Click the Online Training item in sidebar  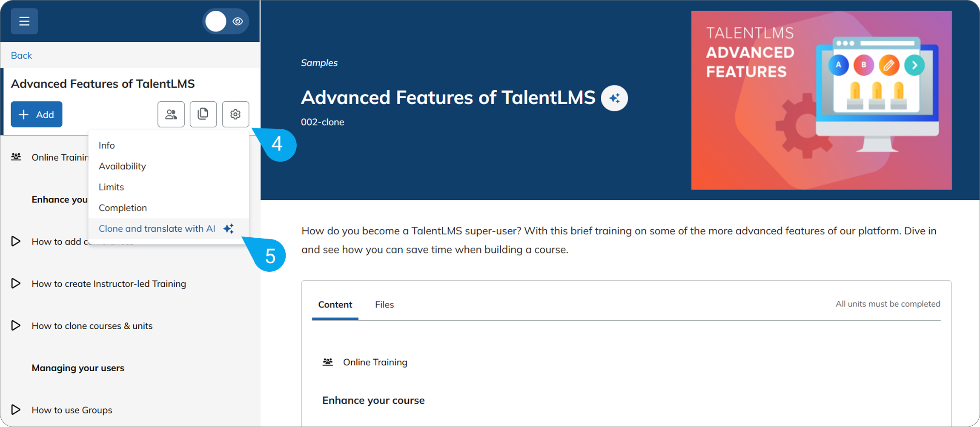tap(60, 157)
